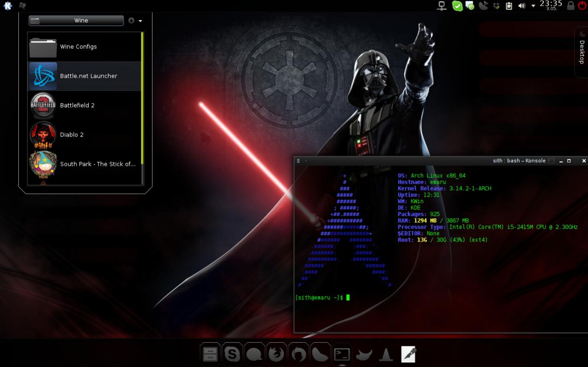588x367 pixels.
Task: Open the Wine folder button
Action: 76,21
